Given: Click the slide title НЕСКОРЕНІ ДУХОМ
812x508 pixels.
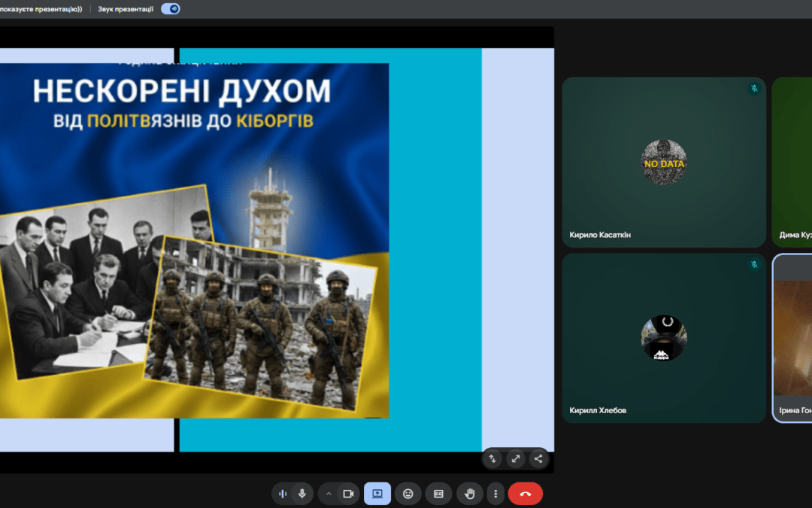Looking at the screenshot, I should [182, 91].
